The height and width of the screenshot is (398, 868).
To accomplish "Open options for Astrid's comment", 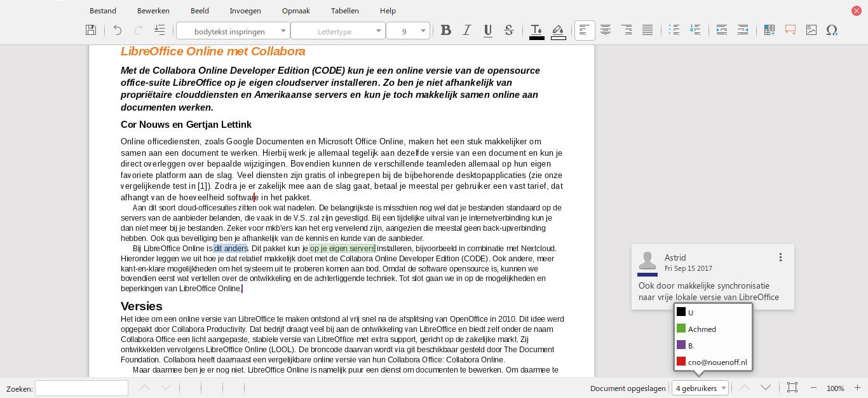I will [x=781, y=257].
